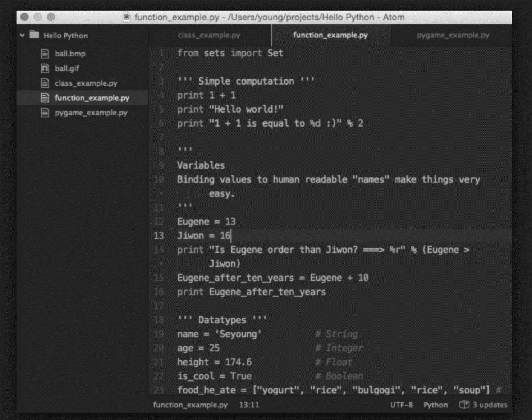Switch to the class_example.py tab
Viewport: 532px width, 420px height.
[x=209, y=35]
